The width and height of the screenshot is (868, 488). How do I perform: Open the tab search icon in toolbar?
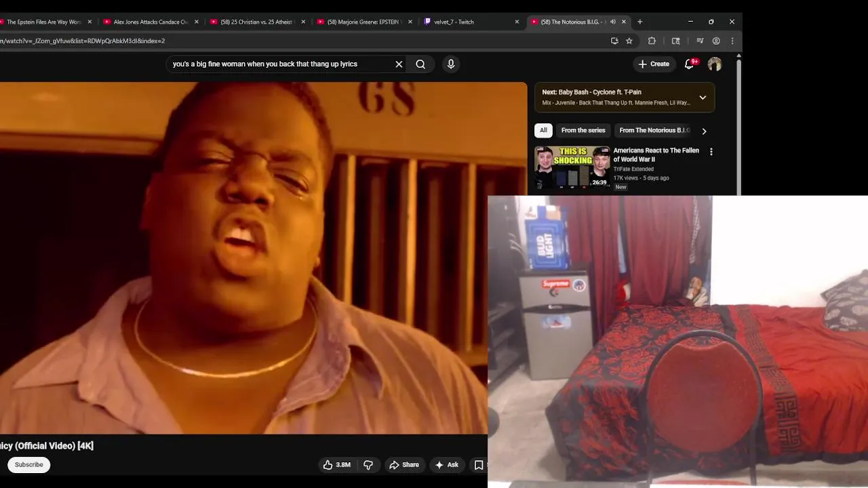click(676, 41)
